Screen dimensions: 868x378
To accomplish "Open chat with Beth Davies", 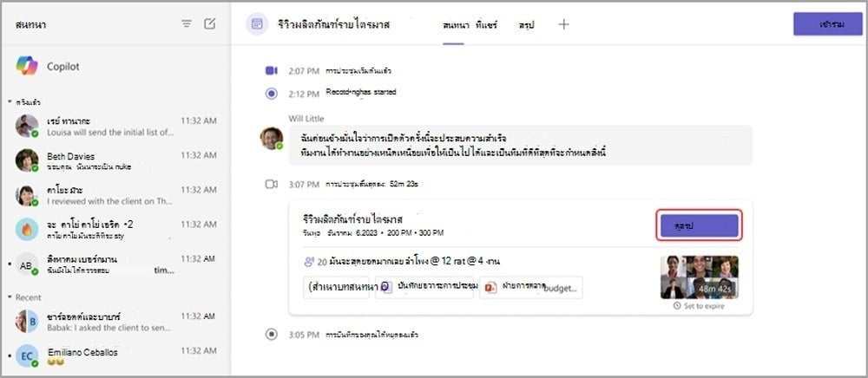I will tap(115, 160).
